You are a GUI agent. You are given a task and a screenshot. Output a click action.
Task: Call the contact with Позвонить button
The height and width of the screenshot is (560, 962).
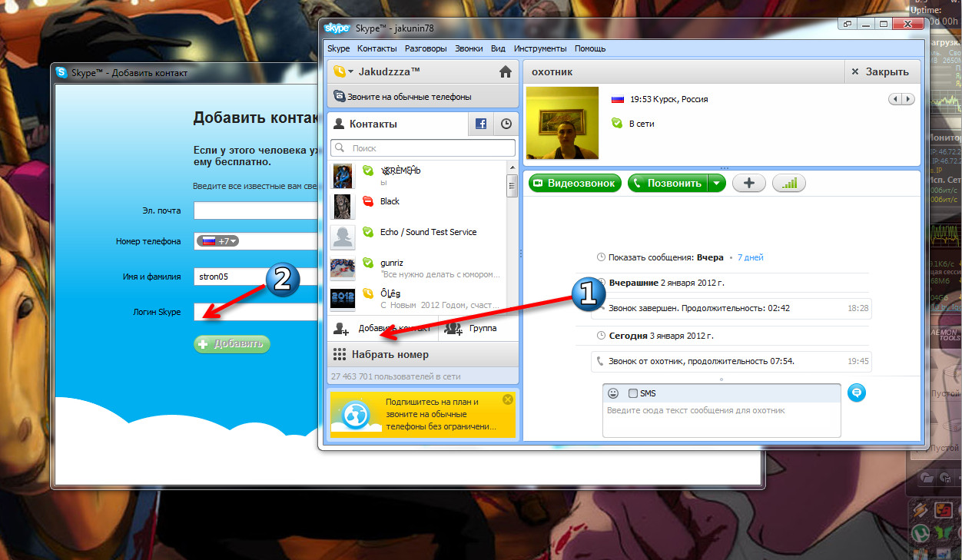click(668, 184)
